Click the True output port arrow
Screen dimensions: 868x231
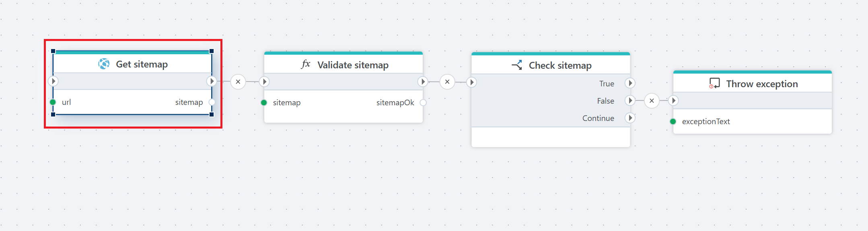pos(630,83)
